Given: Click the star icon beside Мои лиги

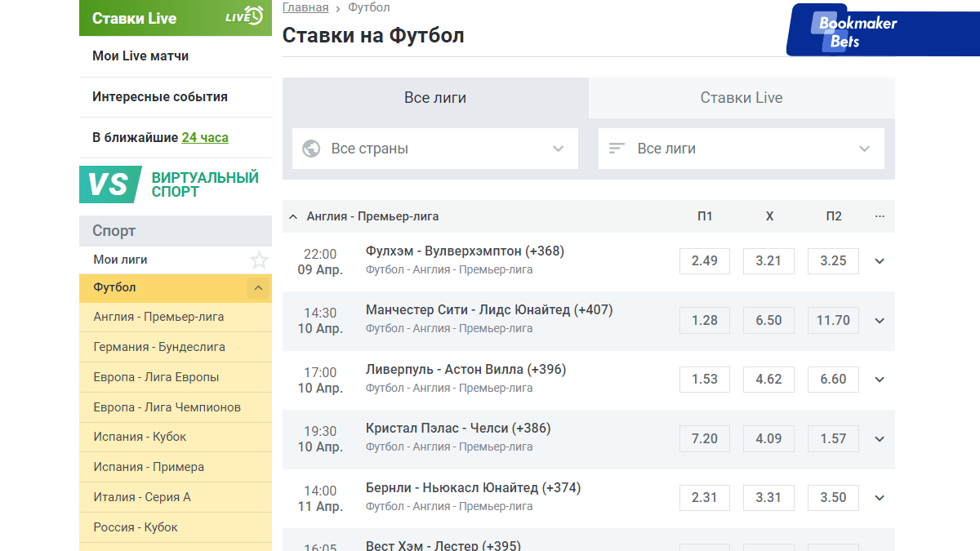Looking at the screenshot, I should click(259, 260).
